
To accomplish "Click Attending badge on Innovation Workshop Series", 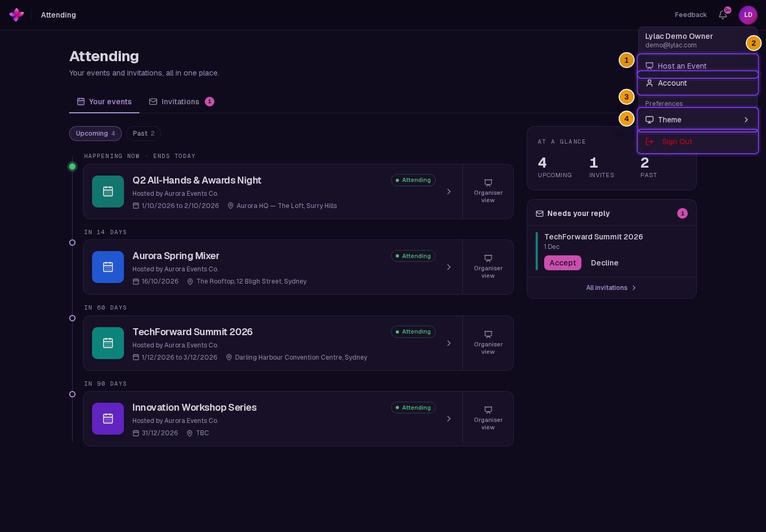I will (413, 408).
